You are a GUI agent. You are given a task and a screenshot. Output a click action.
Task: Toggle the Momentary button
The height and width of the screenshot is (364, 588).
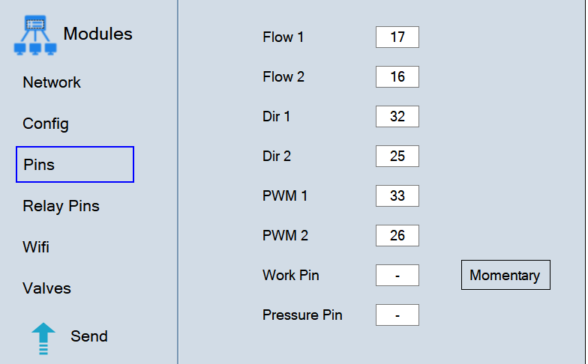[505, 275]
